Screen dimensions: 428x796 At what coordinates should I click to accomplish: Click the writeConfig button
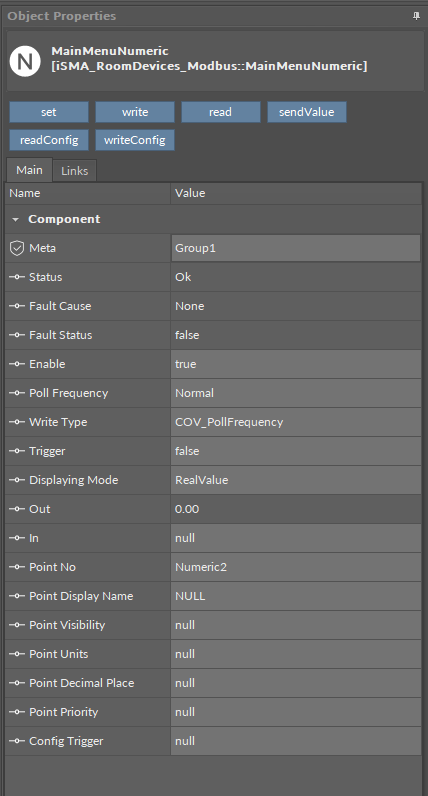tap(135, 140)
